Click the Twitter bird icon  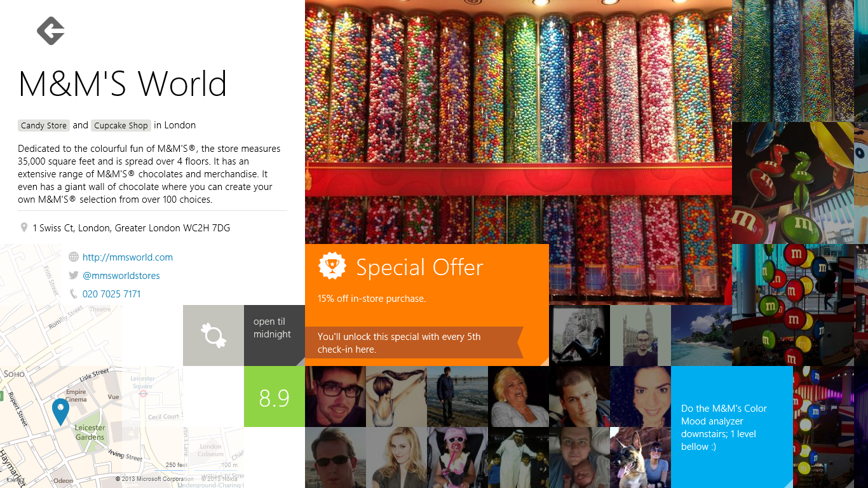click(x=74, y=276)
